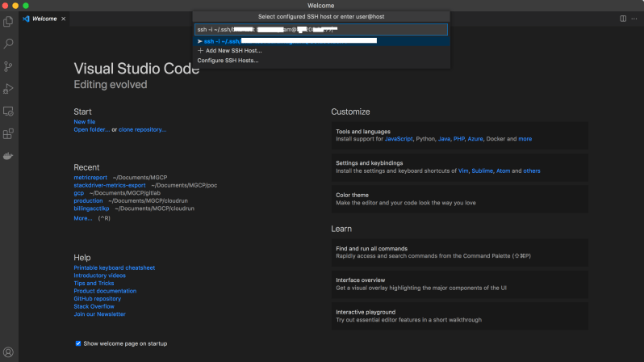Click the clone repository link
The image size is (644, 362).
pyautogui.click(x=143, y=129)
